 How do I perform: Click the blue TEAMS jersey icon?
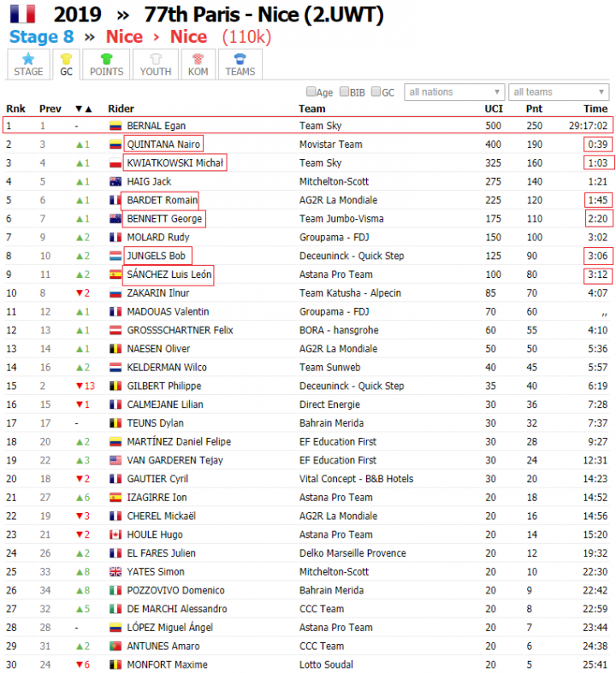(240, 58)
